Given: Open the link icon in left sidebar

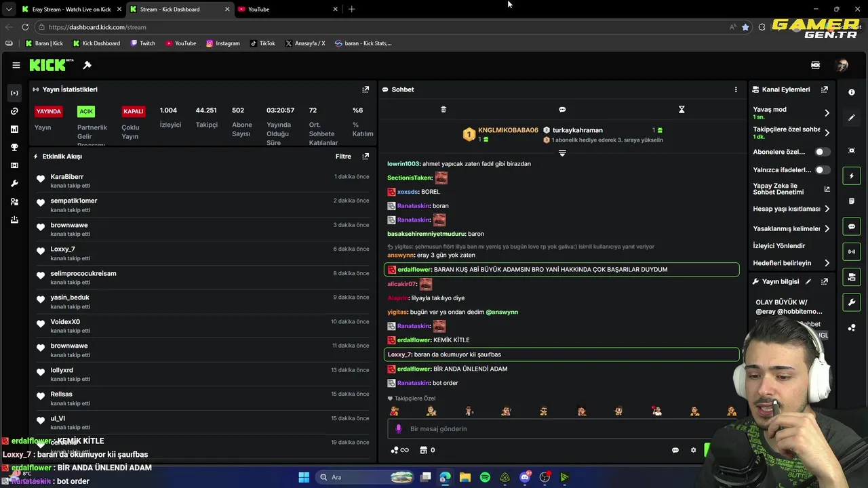Looking at the screenshot, I should pyautogui.click(x=14, y=111).
